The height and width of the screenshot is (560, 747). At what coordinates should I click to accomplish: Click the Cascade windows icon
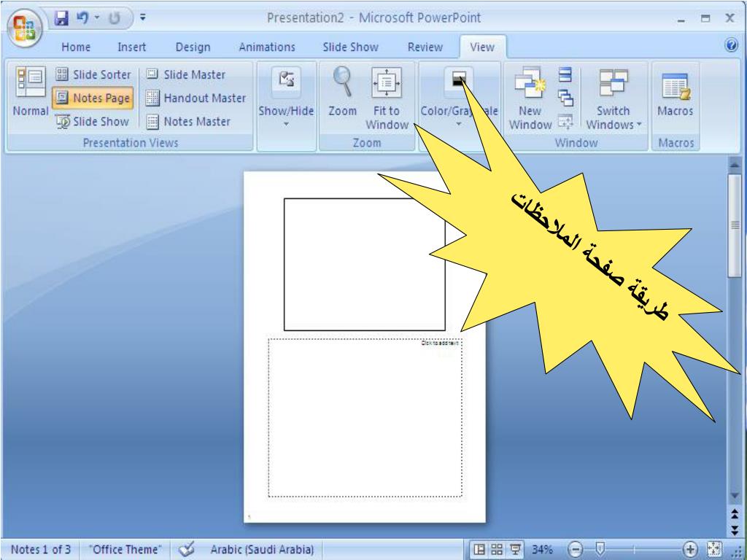(x=565, y=98)
